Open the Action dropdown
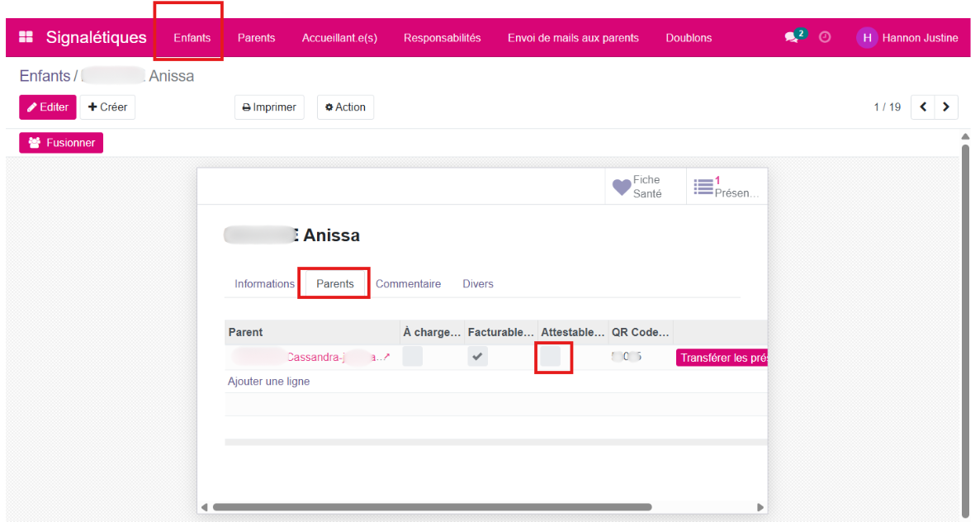Screen dimensions: 980x522 pos(345,107)
